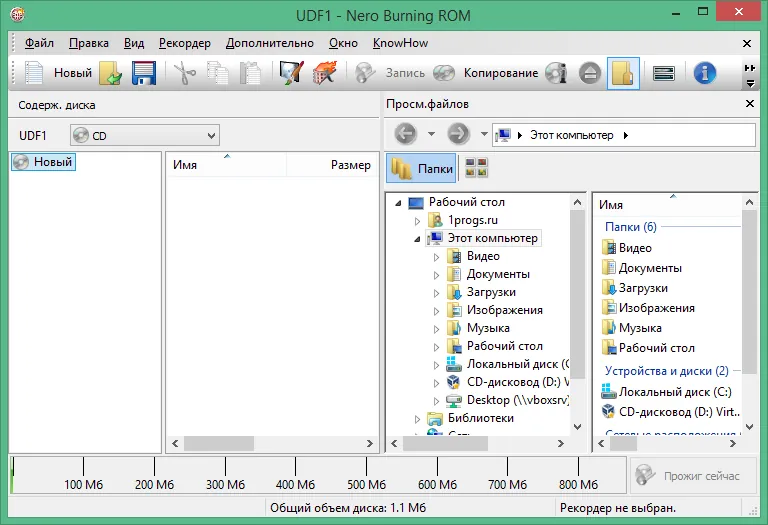
Task: Select Desktop (\\vboxsrv) network drive in tree
Action: pos(507,400)
